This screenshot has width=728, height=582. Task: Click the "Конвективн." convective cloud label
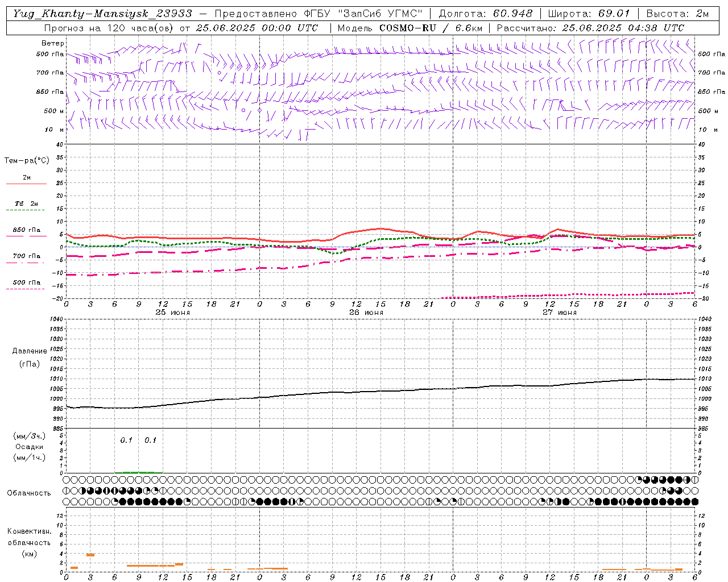coord(30,531)
